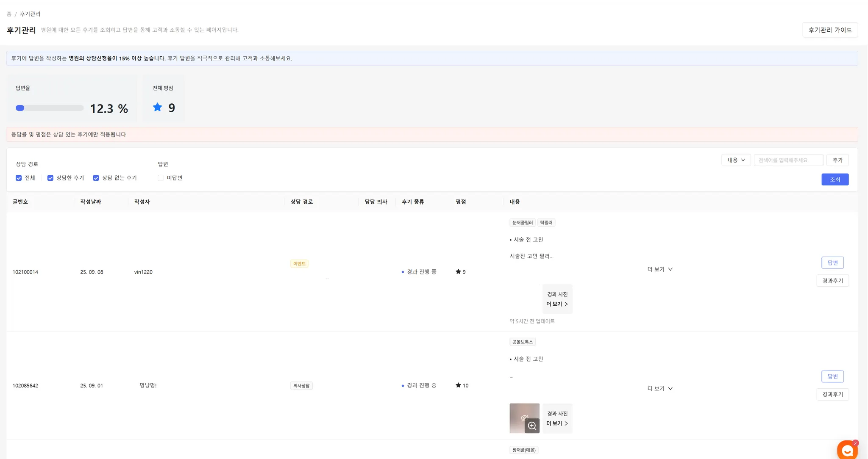Click the blue star rating icon

[x=157, y=107]
